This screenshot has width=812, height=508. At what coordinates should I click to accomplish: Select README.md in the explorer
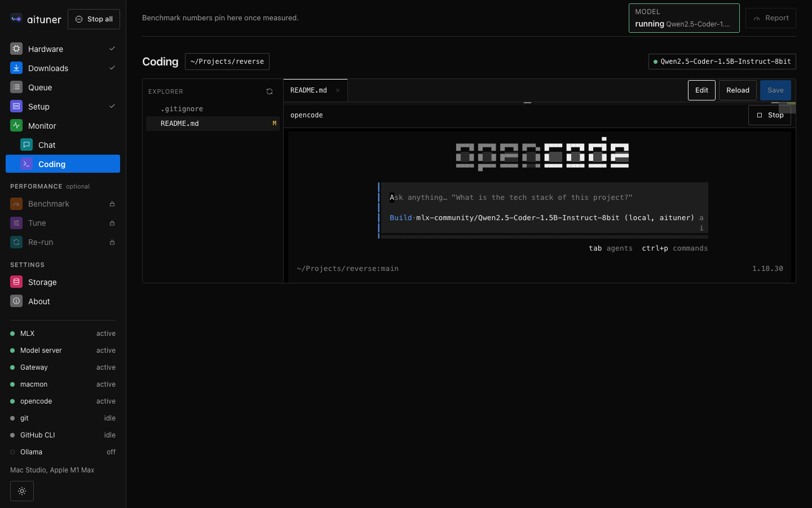(213, 124)
